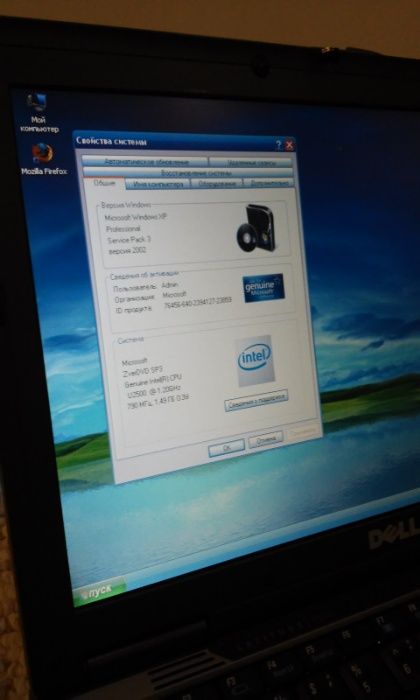Click the genuine Microsoft badge
Viewport: 420px width, 700px height.
tap(263, 288)
